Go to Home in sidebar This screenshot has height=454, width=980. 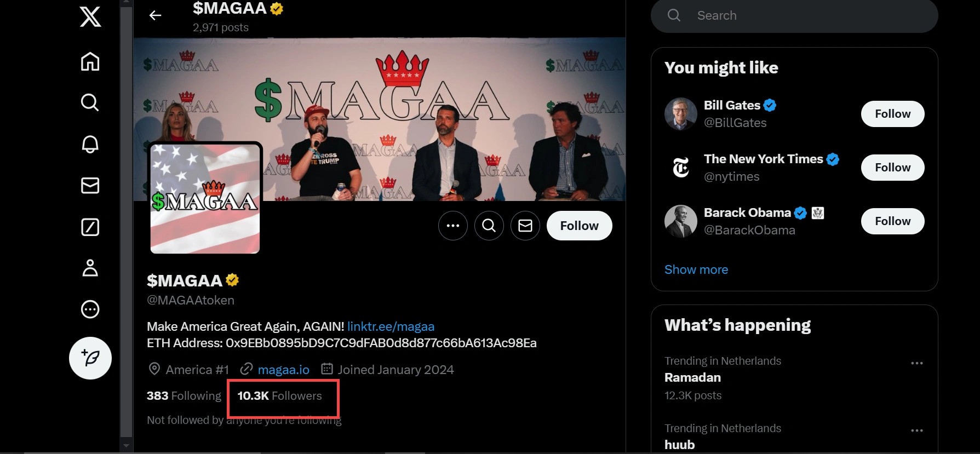(x=90, y=61)
